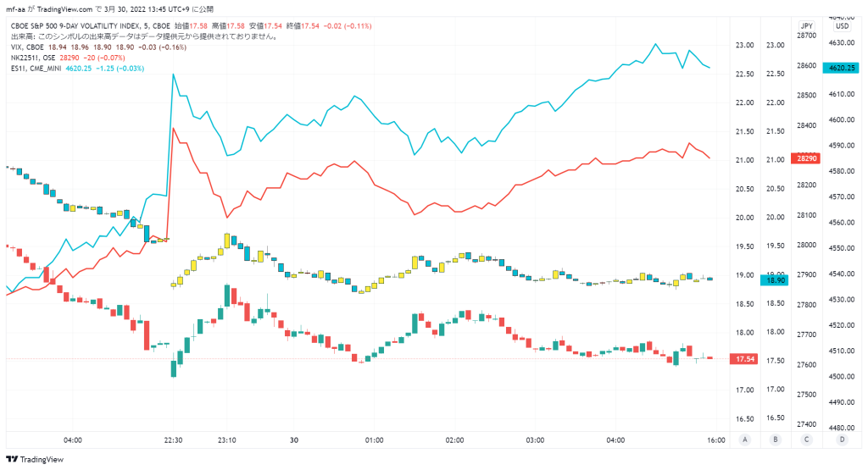Viewport: 868px width, 470px height.
Task: Open the JPY currency label on scale
Action: pos(807,26)
